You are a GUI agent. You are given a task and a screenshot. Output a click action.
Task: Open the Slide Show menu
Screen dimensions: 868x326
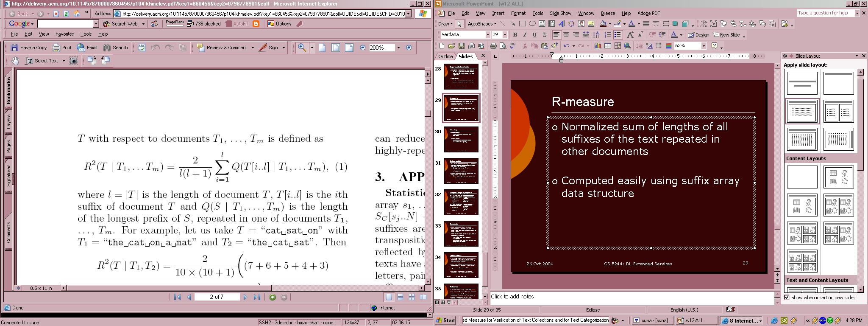click(x=560, y=13)
